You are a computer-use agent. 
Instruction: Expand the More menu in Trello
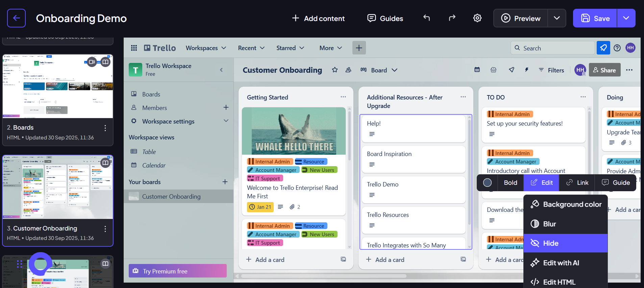click(331, 48)
